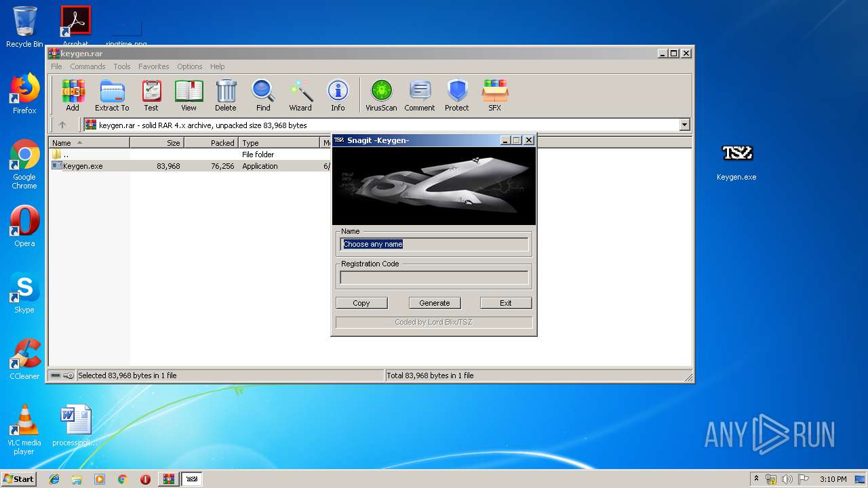Image resolution: width=868 pixels, height=488 pixels.
Task: Sort by the Packed column header
Action: 211,143
